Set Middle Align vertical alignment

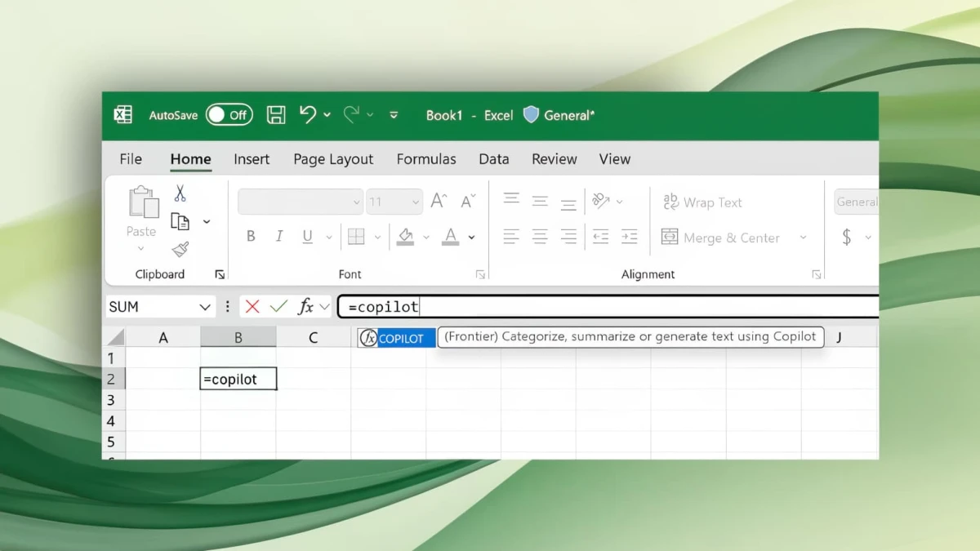pos(540,201)
